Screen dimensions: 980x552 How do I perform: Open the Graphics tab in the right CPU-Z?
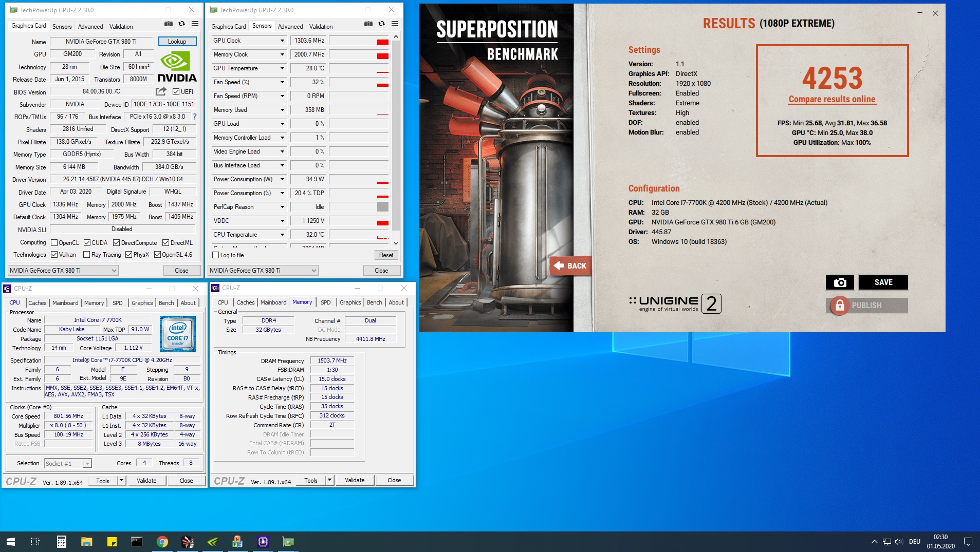point(350,302)
